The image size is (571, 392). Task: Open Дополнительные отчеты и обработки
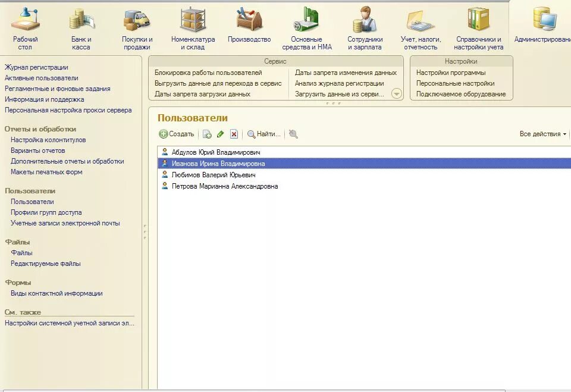coord(67,161)
